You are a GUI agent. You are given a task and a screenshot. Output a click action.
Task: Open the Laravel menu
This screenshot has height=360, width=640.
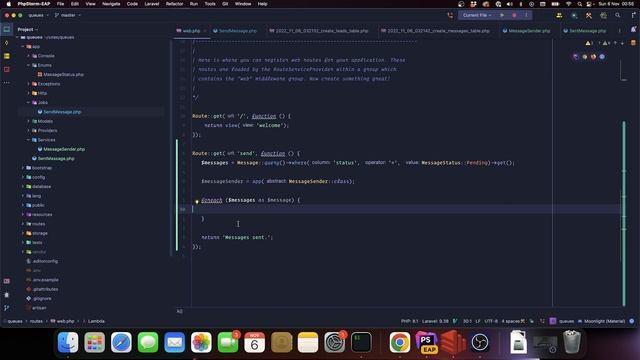point(151,4)
